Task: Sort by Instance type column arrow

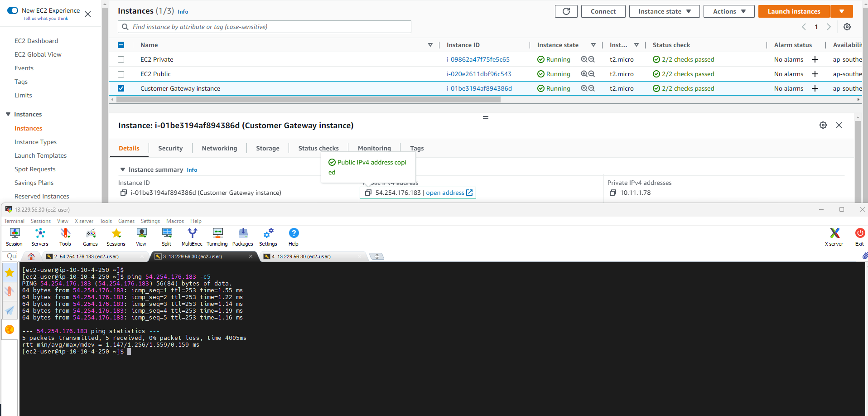Action: [637, 45]
